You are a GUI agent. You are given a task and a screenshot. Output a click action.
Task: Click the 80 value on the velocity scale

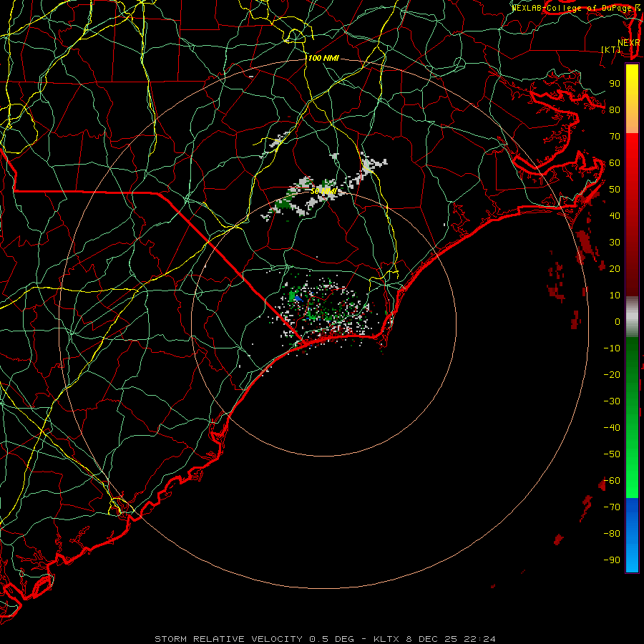coord(615,109)
